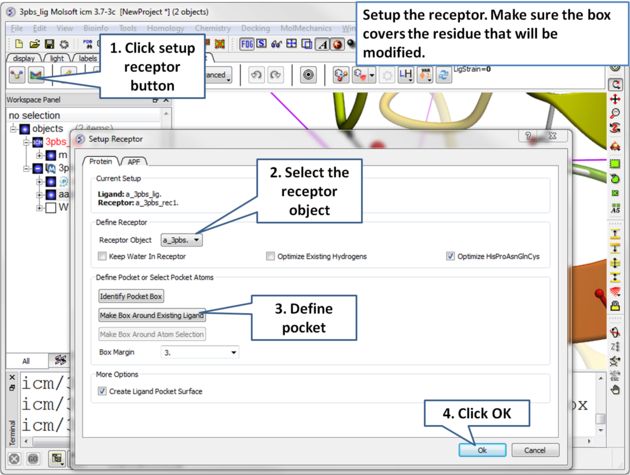The image size is (630, 475).
Task: Uncheck Optimize HisProAsnGlnCys checkbox
Action: pyautogui.click(x=450, y=257)
